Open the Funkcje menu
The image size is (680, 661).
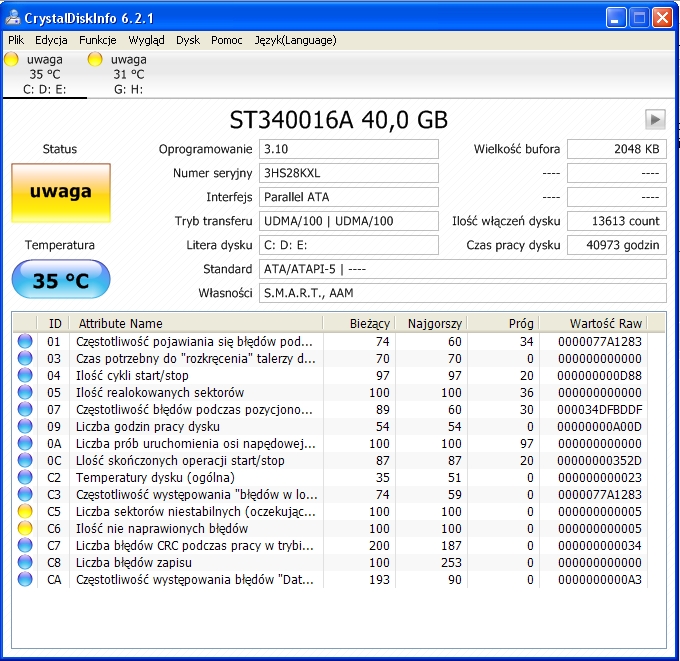pos(98,40)
